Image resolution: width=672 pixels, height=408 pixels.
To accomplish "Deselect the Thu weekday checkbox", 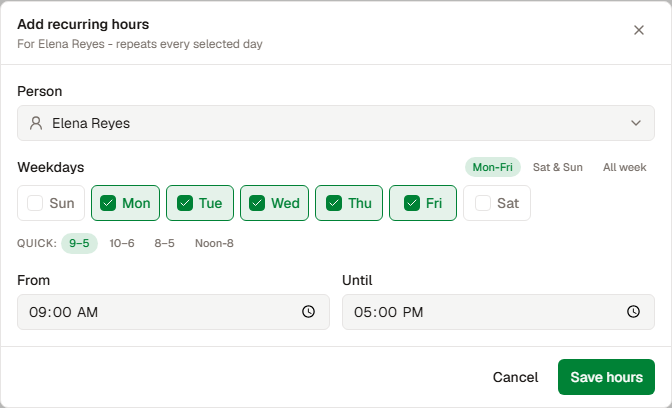I will click(349, 203).
